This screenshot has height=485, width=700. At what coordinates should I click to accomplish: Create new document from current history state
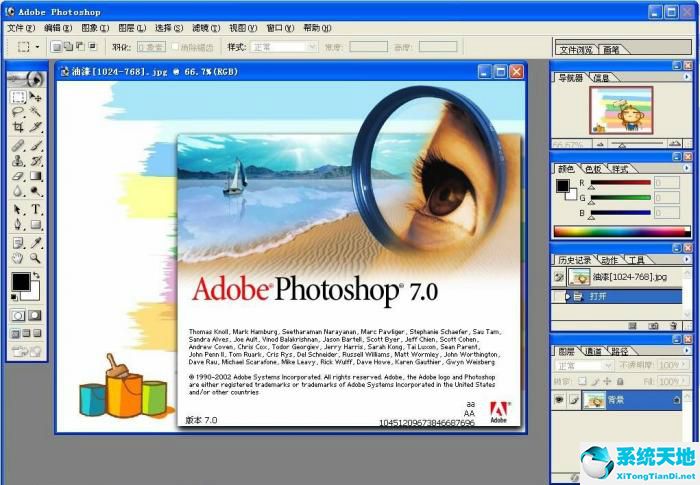pos(633,326)
